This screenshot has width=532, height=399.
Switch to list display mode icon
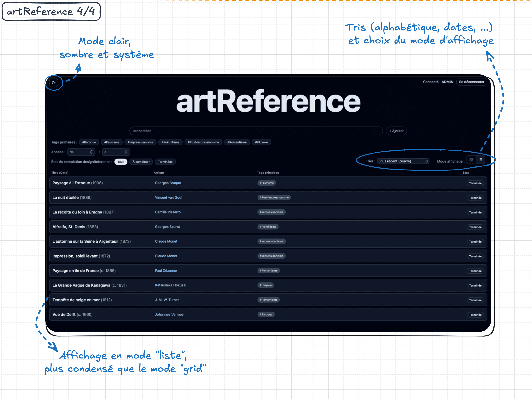click(480, 160)
